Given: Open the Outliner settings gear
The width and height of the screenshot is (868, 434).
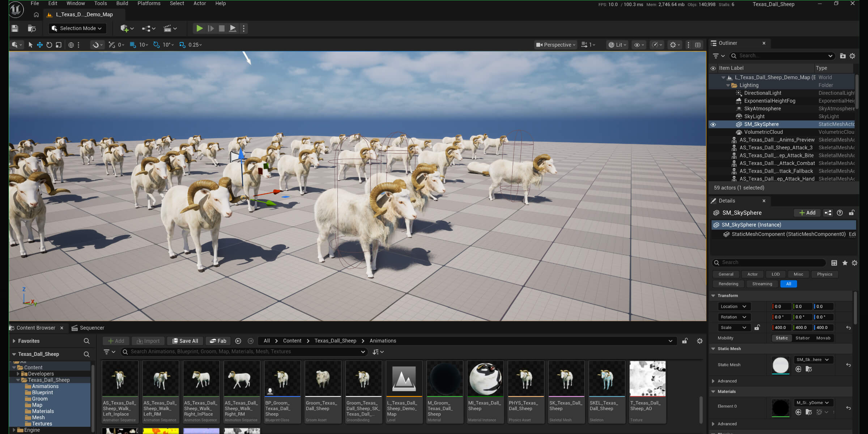Looking at the screenshot, I should pos(852,56).
